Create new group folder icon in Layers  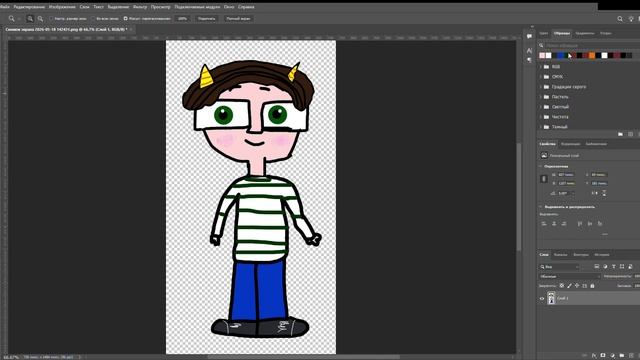pos(622,356)
